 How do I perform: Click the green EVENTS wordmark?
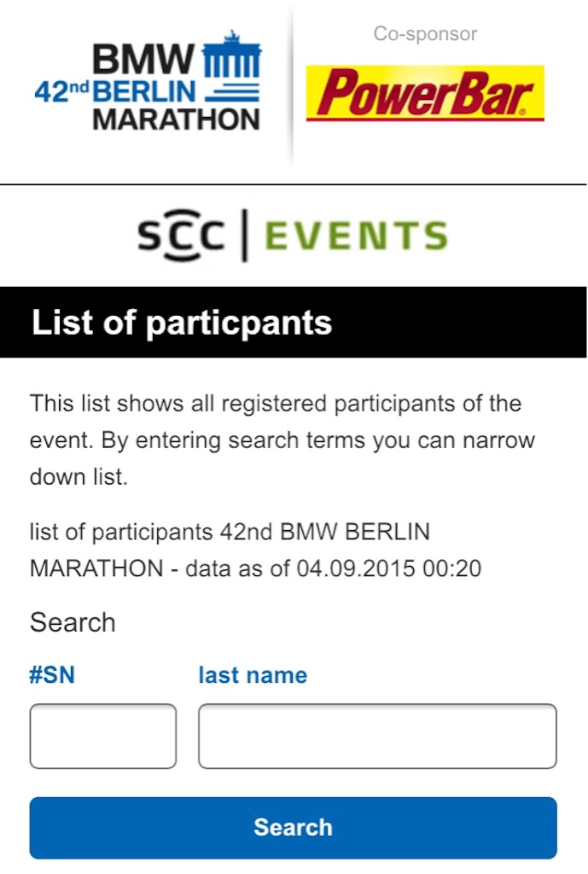pos(356,236)
